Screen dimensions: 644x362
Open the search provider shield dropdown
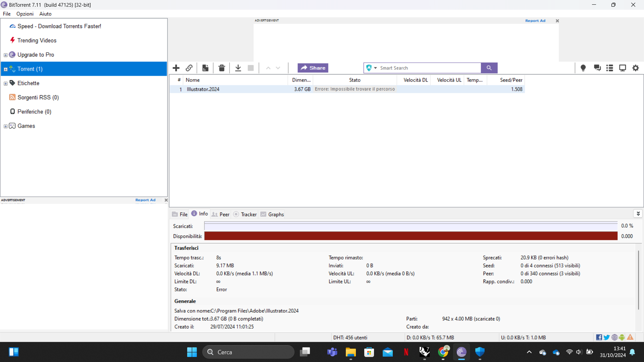[371, 68]
